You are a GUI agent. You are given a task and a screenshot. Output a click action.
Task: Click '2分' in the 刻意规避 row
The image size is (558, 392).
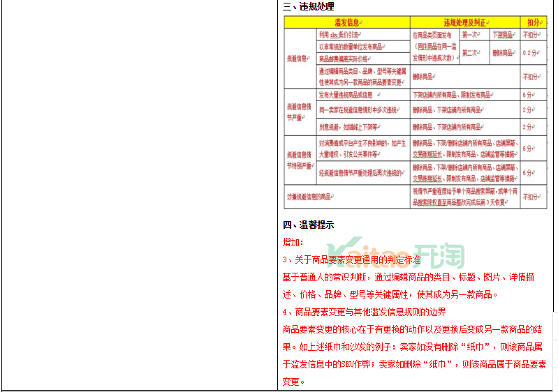pos(534,127)
